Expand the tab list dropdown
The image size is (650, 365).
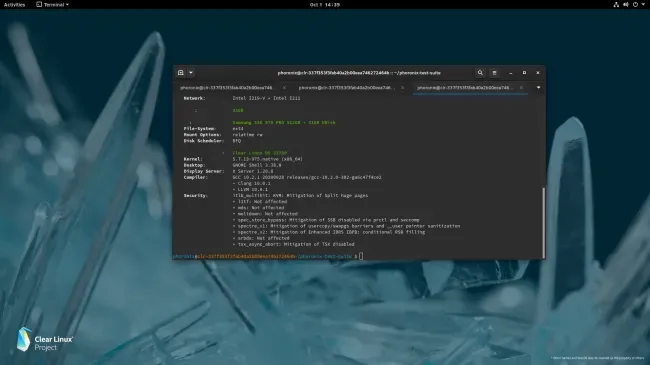[538, 88]
